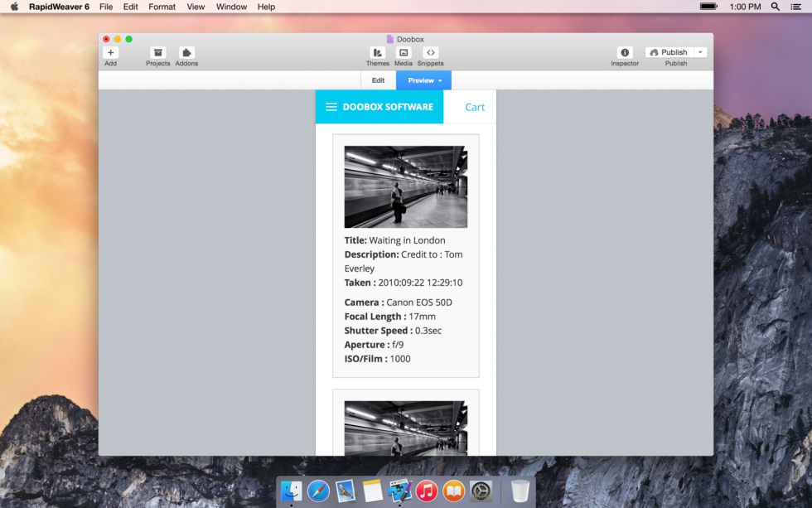Click the 'Title: Waiting in London' line
The height and width of the screenshot is (508, 812).
394,240
